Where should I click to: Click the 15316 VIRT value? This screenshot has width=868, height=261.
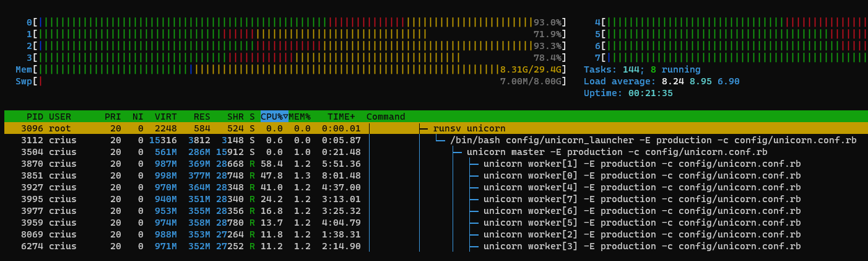pyautogui.click(x=163, y=140)
